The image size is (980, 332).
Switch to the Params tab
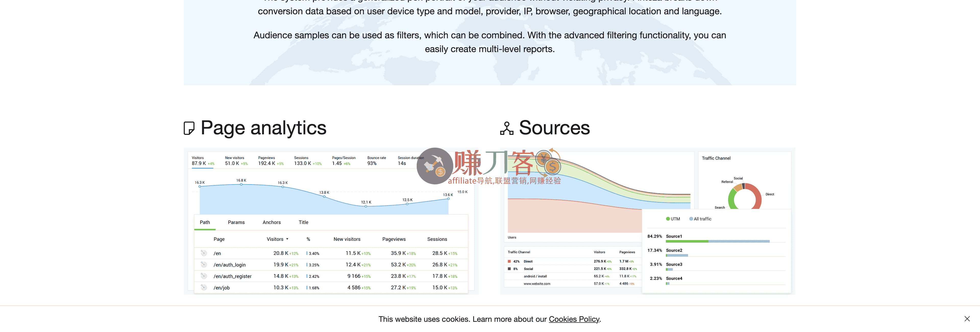click(236, 222)
